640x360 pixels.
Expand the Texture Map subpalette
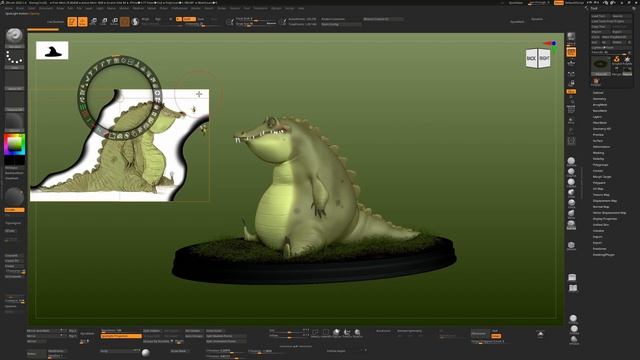click(601, 195)
